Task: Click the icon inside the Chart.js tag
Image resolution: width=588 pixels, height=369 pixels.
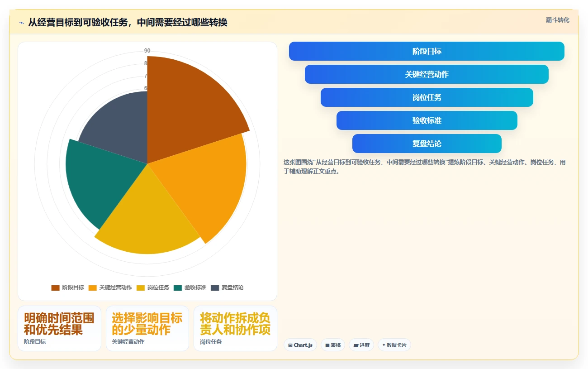Action: tap(290, 345)
